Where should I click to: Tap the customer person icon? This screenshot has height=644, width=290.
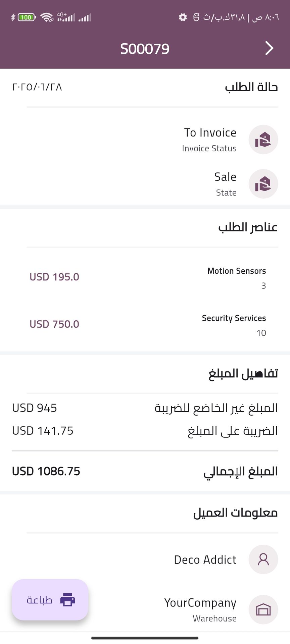coord(263,559)
